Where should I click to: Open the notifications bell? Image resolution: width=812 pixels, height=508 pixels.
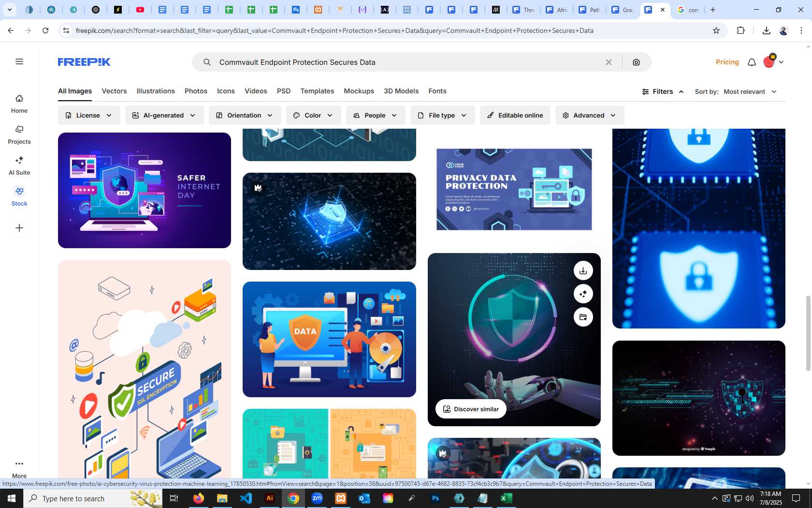752,62
